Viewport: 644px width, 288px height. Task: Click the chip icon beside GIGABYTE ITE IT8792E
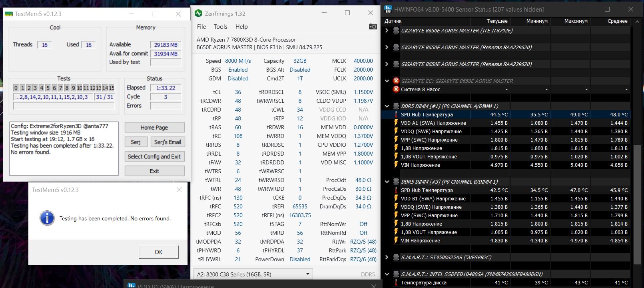(396, 30)
